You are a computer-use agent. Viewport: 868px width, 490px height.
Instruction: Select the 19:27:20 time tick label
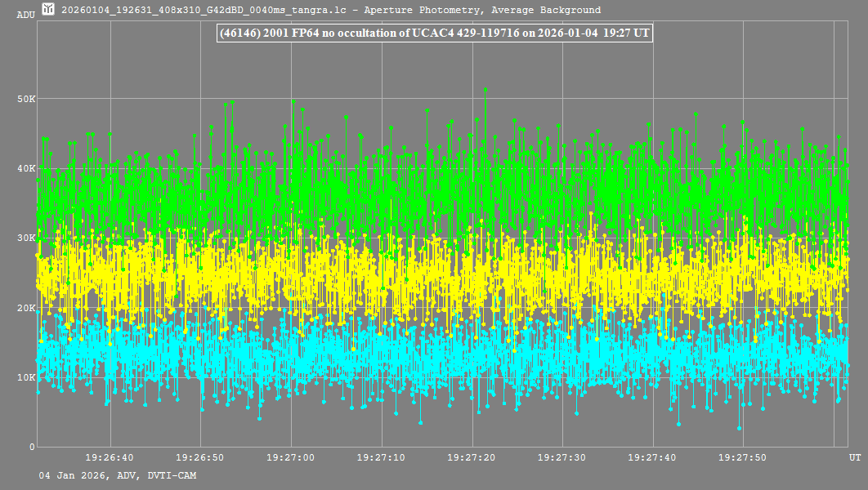472,458
